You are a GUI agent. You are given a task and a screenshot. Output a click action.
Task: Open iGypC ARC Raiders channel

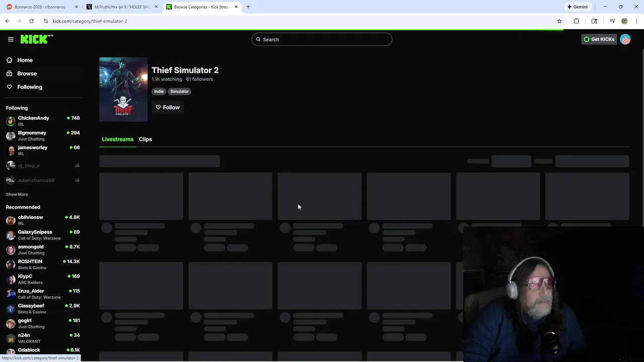tap(43, 279)
